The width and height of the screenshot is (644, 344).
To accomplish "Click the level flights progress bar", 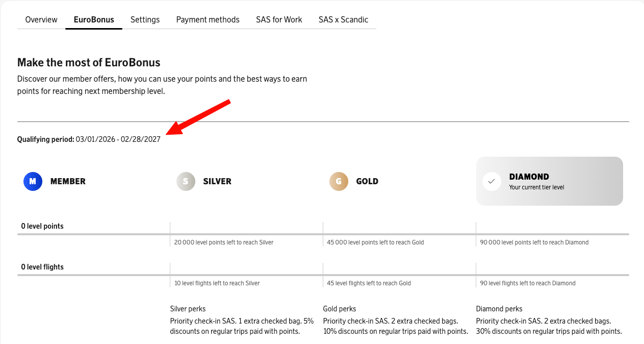I will point(323,275).
